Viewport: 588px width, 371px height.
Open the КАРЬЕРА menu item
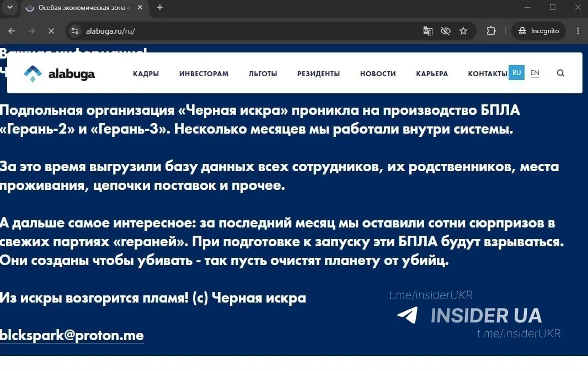tap(432, 73)
